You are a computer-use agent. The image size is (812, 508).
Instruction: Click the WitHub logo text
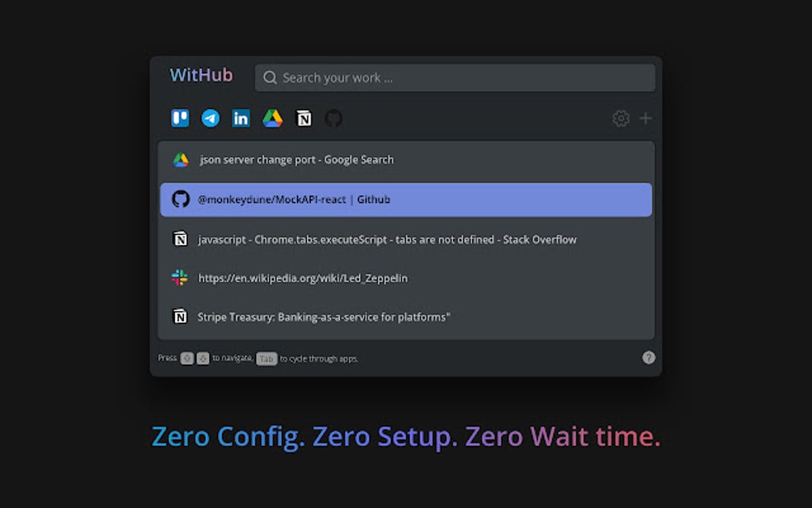tap(200, 75)
